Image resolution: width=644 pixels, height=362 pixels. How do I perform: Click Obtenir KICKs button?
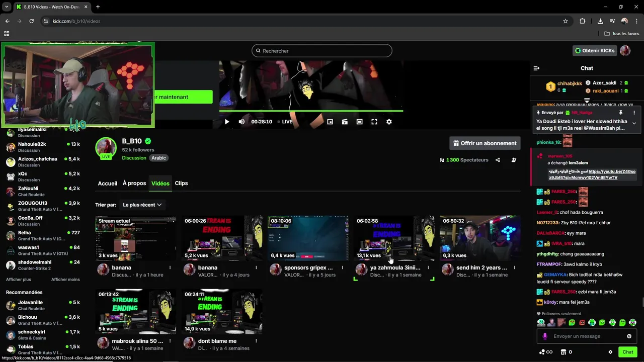pyautogui.click(x=596, y=51)
